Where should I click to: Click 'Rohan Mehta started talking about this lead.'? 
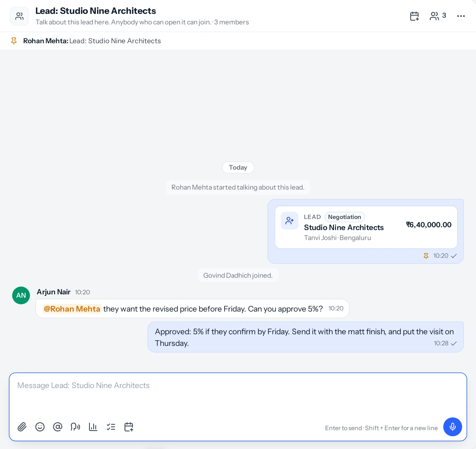pyautogui.click(x=238, y=187)
